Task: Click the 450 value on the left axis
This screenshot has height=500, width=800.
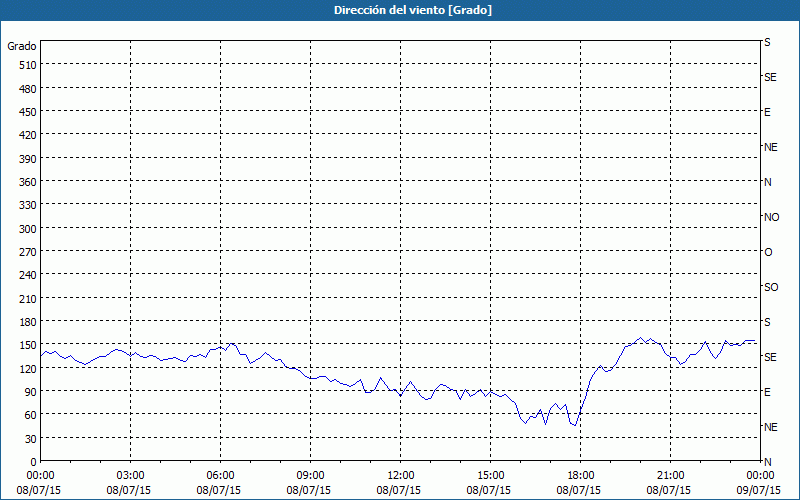Action: (28, 112)
